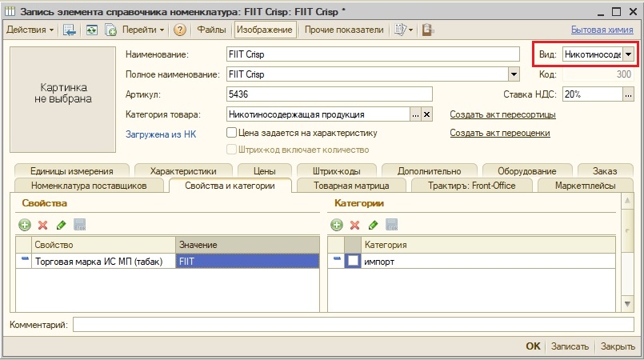Click the Значение column header
The width and height of the screenshot is (644, 360).
coord(248,245)
